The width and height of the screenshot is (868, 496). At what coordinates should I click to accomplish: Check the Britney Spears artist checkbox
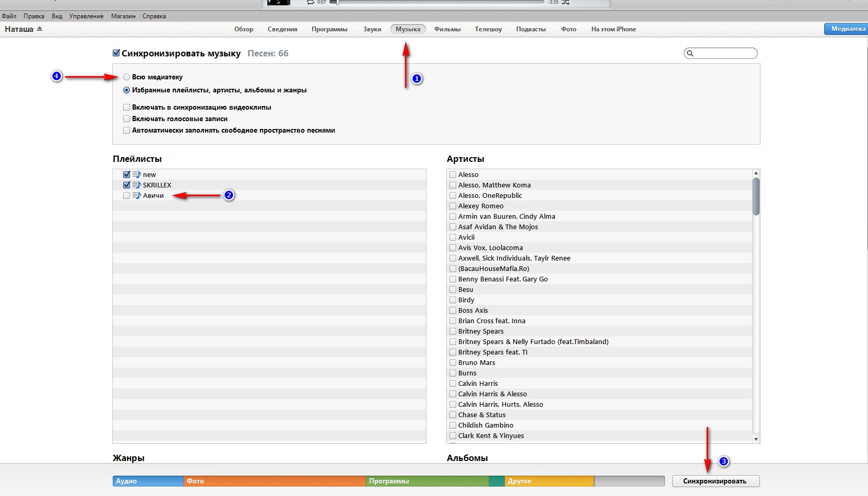tap(453, 331)
